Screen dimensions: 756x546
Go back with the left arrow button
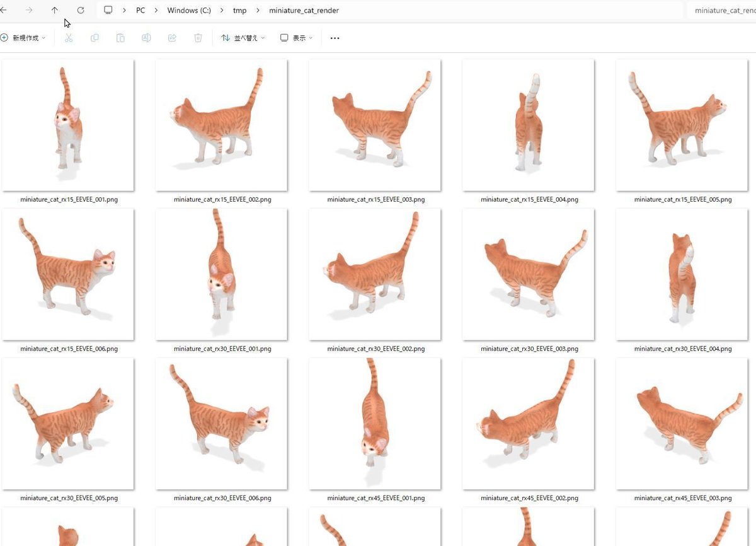tap(4, 10)
